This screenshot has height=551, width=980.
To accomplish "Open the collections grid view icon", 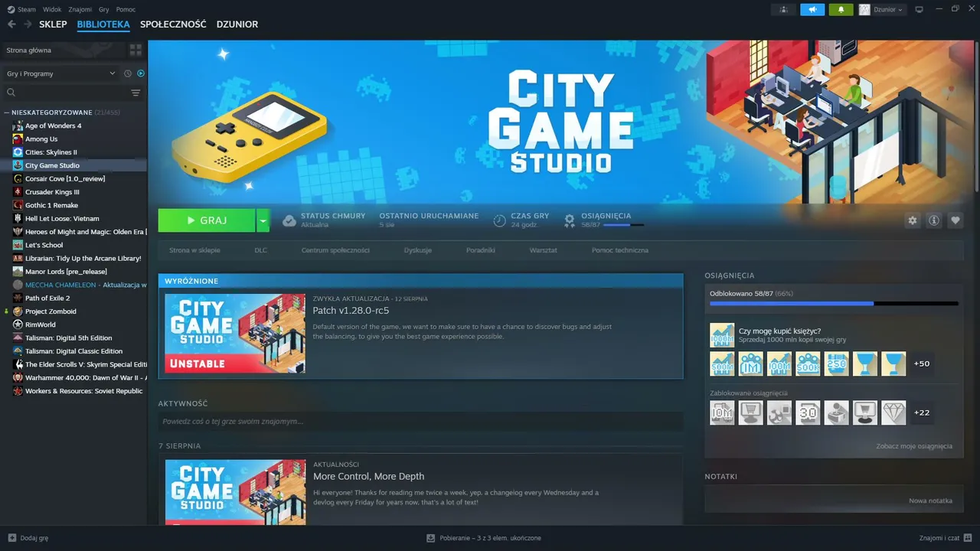I will (x=136, y=50).
